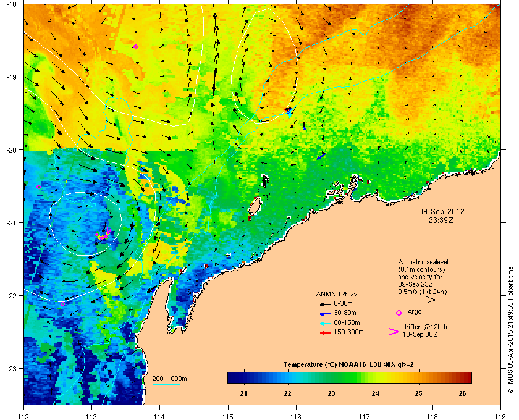Screen dimensions: 519x420
Task: Click the elongated island near 20.8S 115.4E
Action: (255, 206)
